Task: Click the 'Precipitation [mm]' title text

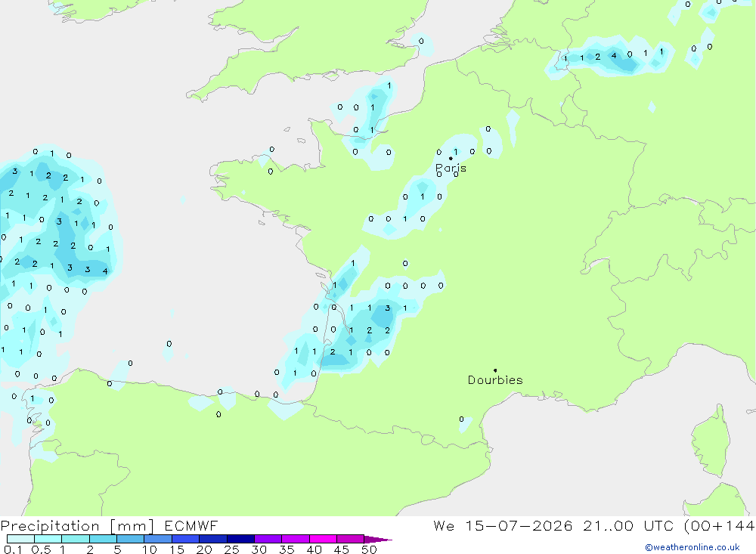Action: [x=77, y=526]
